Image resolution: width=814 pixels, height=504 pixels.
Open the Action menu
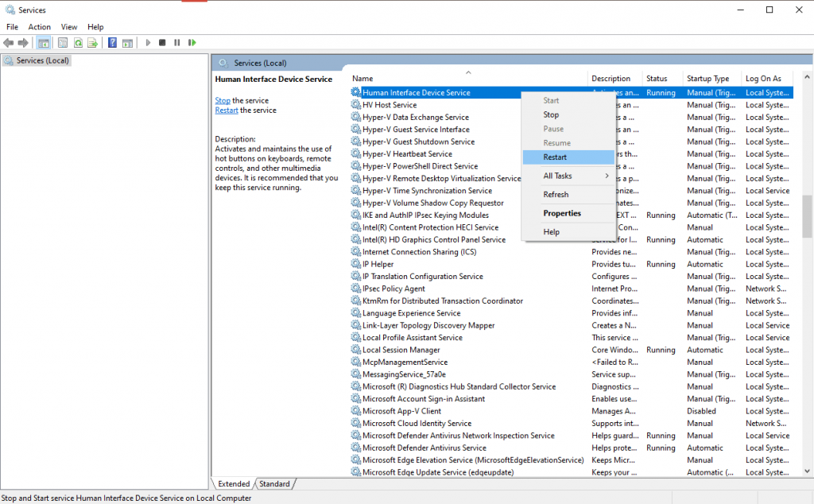[39, 26]
